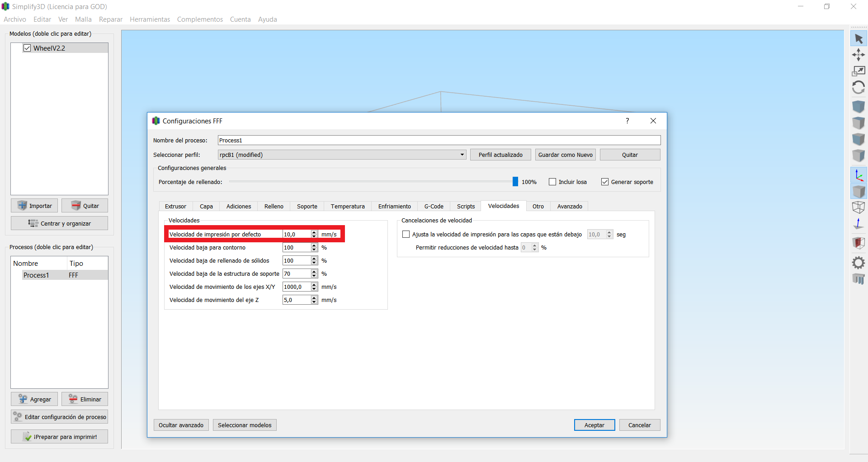The width and height of the screenshot is (868, 462).
Task: Close the Configuraciones FFF dialog
Action: pos(653,121)
